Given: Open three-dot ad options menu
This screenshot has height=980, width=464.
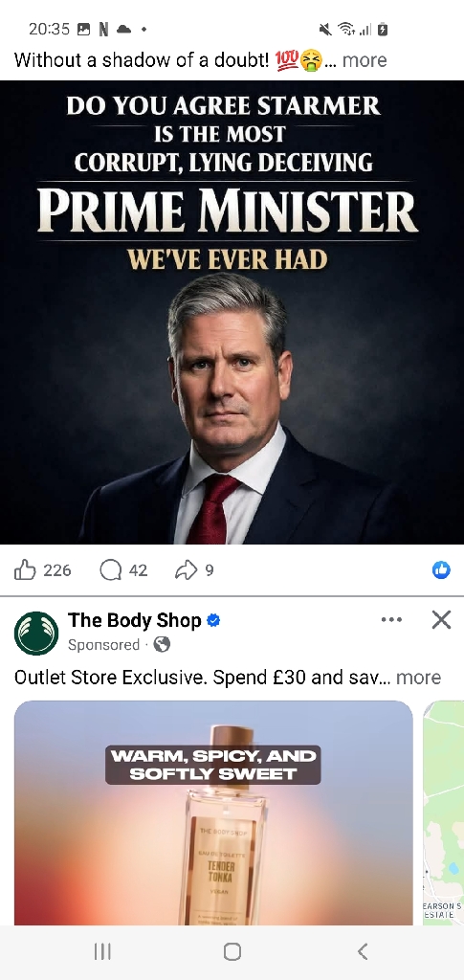Looking at the screenshot, I should coord(391,619).
